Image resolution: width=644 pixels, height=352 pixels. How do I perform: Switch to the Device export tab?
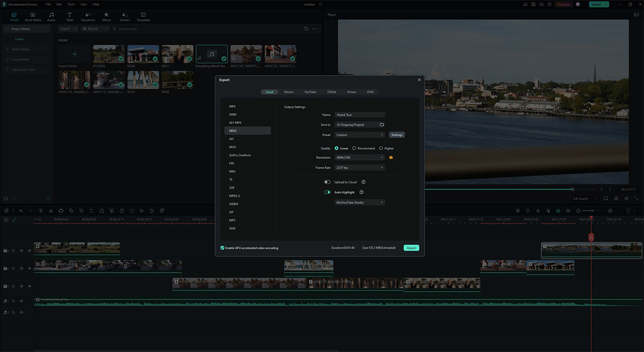point(289,92)
